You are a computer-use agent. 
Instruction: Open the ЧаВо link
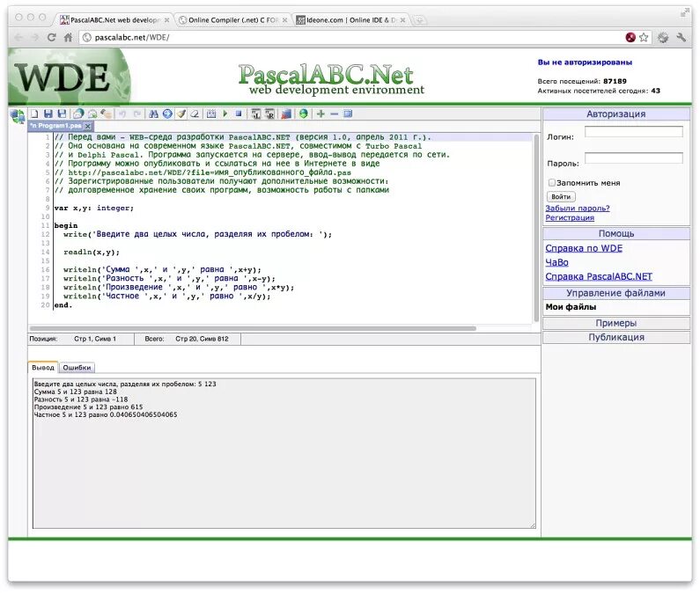point(556,262)
